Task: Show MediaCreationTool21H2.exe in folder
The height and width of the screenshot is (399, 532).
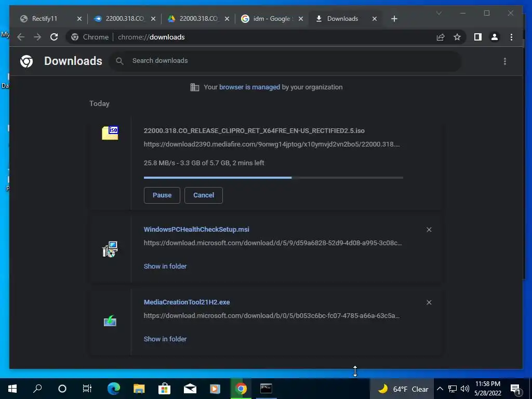Action: [165, 339]
